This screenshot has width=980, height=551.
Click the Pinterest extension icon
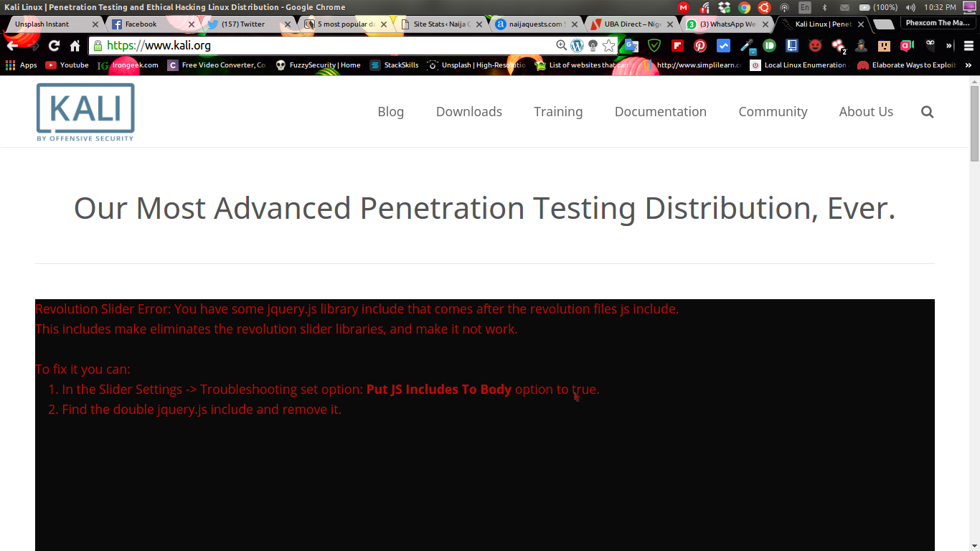pyautogui.click(x=700, y=46)
